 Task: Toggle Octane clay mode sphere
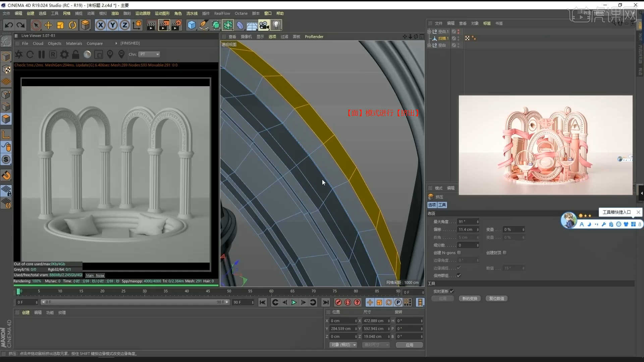87,54
